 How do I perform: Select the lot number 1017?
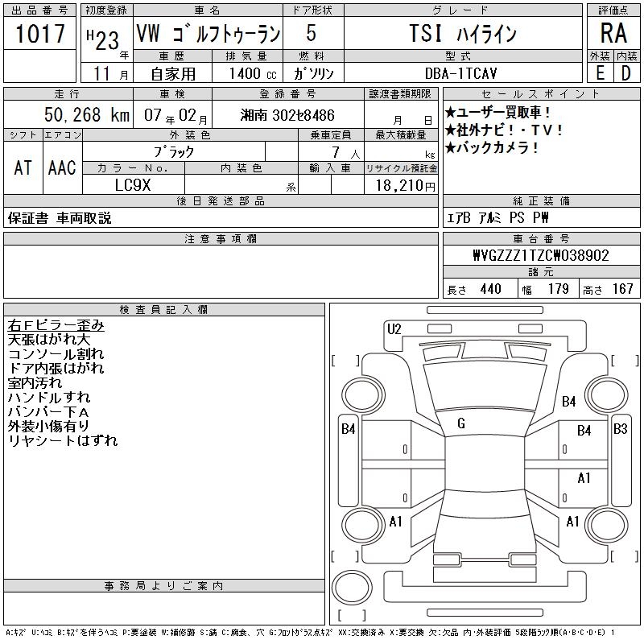(39, 34)
